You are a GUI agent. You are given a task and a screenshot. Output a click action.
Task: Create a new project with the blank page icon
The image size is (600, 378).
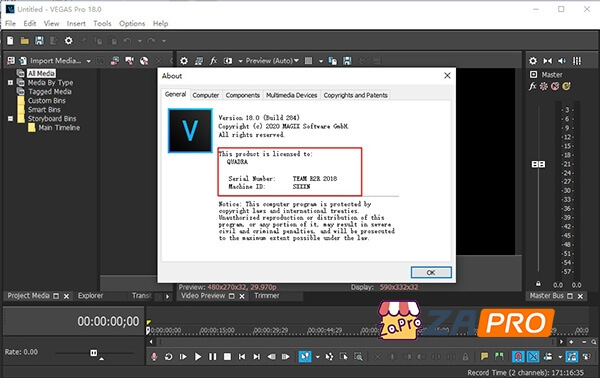click(10, 41)
